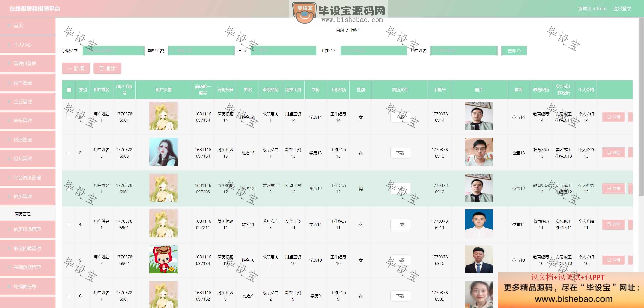Screen dimensions: 644x308
Task: Download the resume file for 姓名11
Action: point(400,224)
